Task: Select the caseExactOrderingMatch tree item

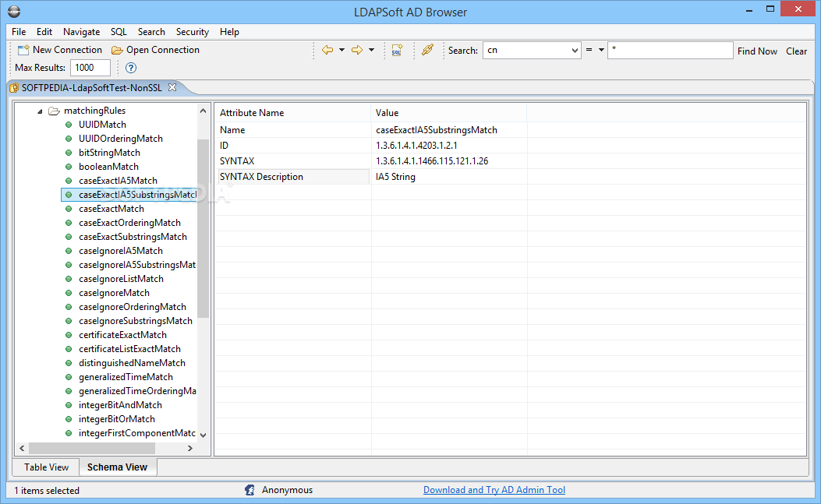Action: tap(130, 223)
